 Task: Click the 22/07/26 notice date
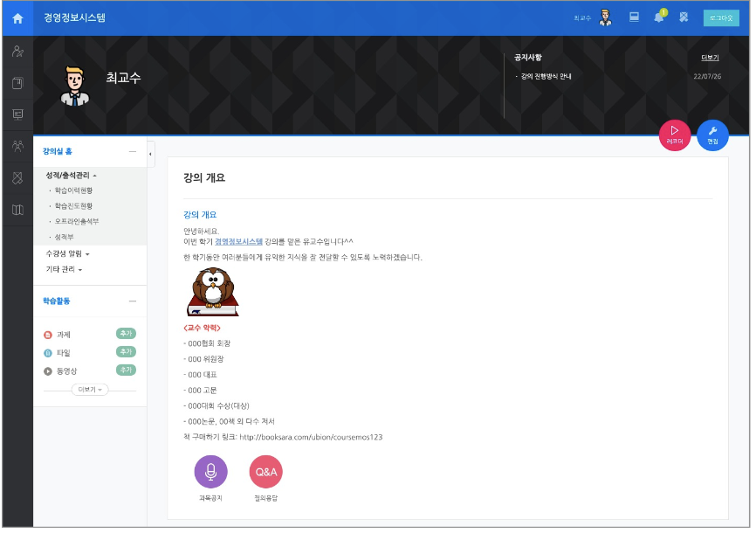(707, 76)
